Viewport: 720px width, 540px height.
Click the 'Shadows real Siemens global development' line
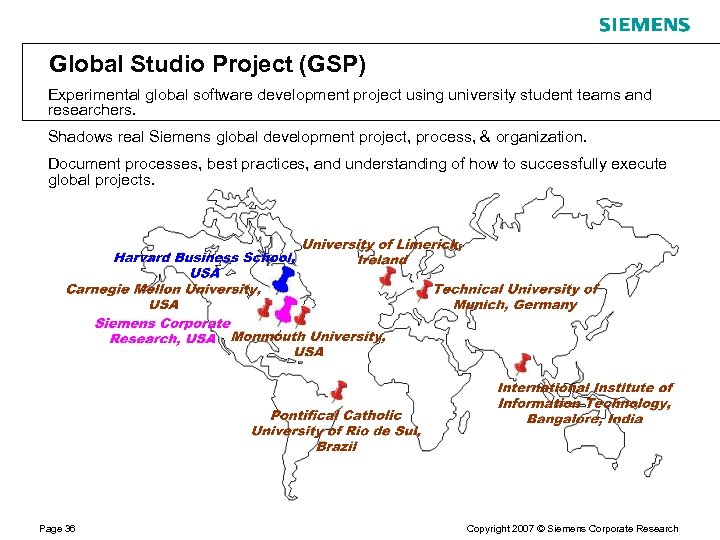(317, 137)
